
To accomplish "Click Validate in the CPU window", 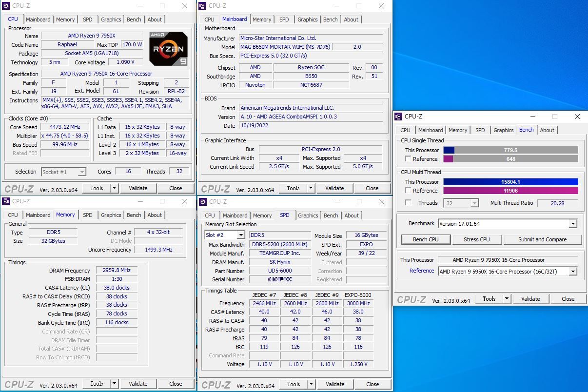I will (138, 188).
